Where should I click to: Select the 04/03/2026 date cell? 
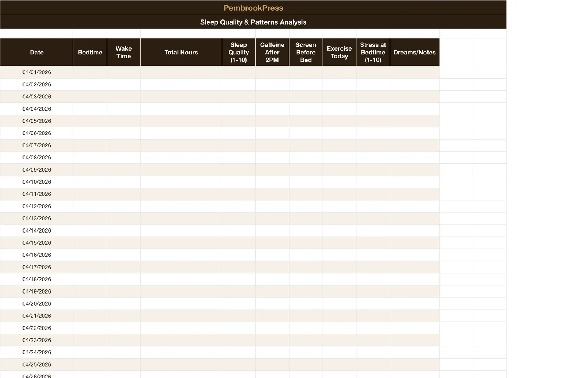(x=37, y=97)
